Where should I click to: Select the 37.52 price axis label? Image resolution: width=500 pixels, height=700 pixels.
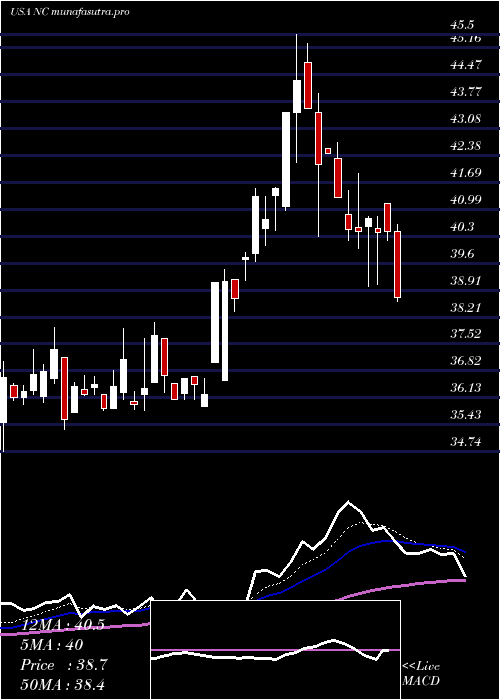pos(466,334)
